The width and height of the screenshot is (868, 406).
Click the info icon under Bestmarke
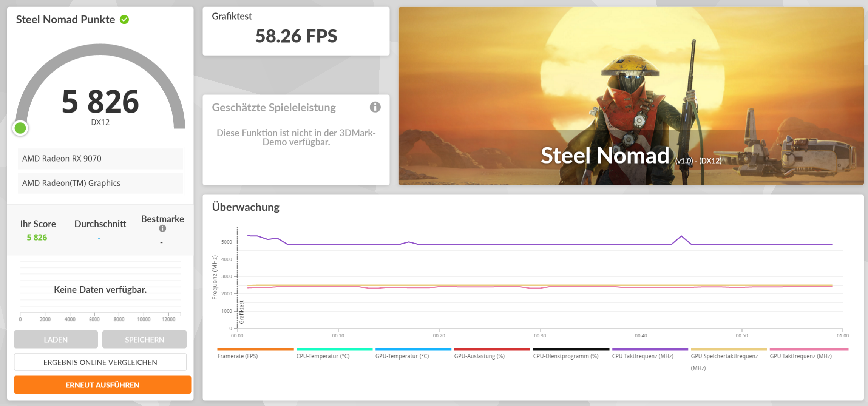[162, 230]
